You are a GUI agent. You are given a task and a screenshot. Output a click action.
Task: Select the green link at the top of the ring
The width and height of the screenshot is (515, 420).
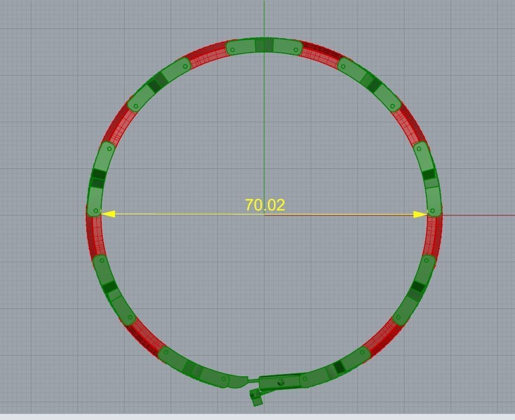pos(264,46)
